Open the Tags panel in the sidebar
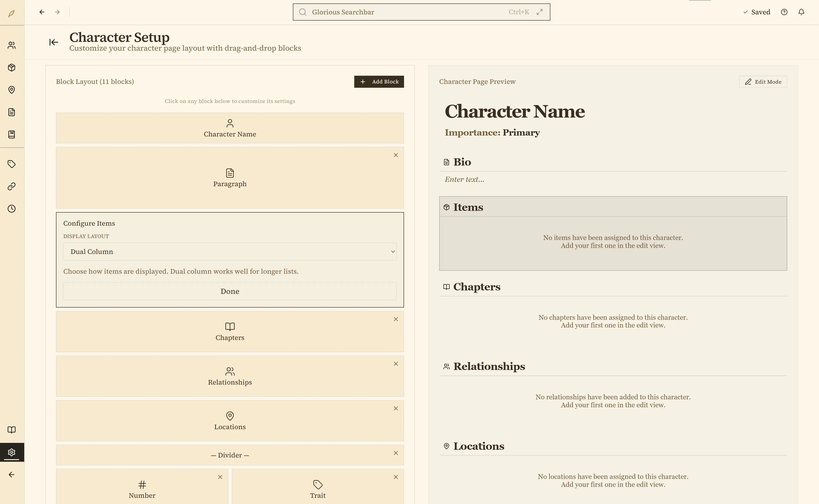Image resolution: width=819 pixels, height=504 pixels. (12, 164)
